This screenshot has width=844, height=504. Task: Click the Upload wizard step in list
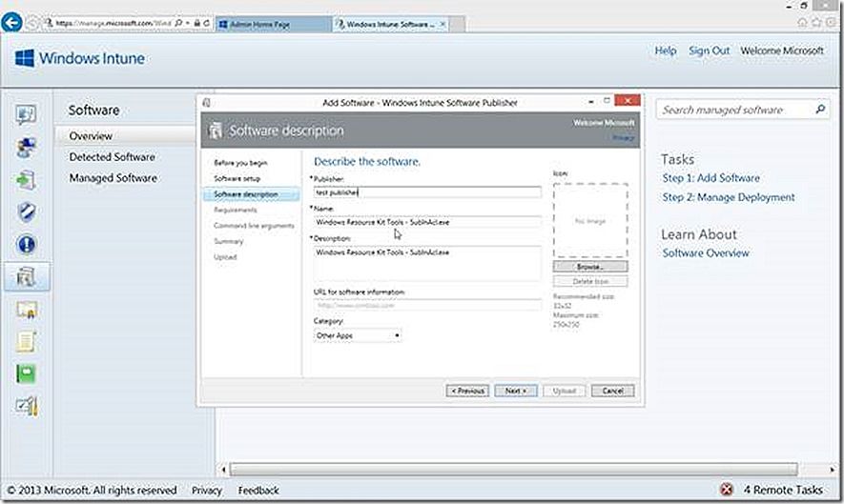[225, 257]
